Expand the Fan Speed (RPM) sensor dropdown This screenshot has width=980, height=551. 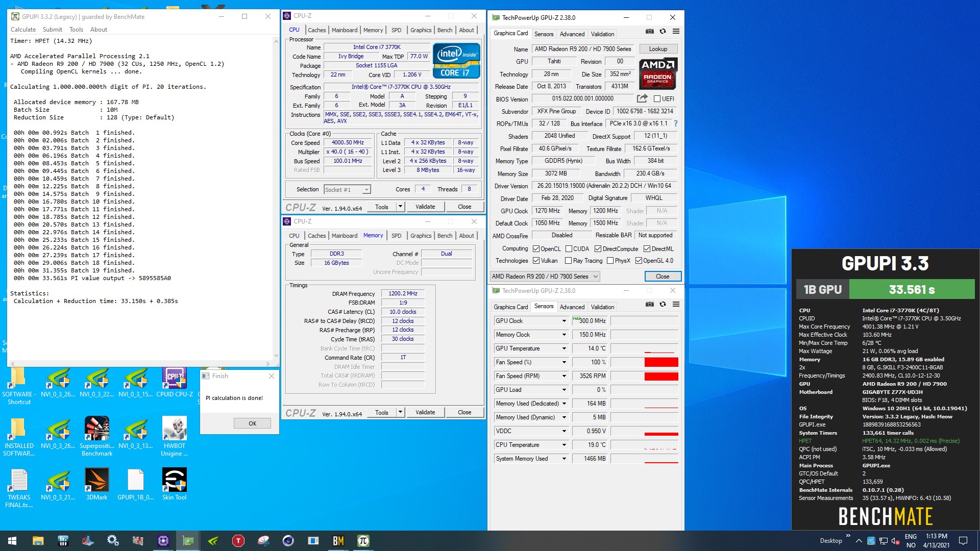564,376
